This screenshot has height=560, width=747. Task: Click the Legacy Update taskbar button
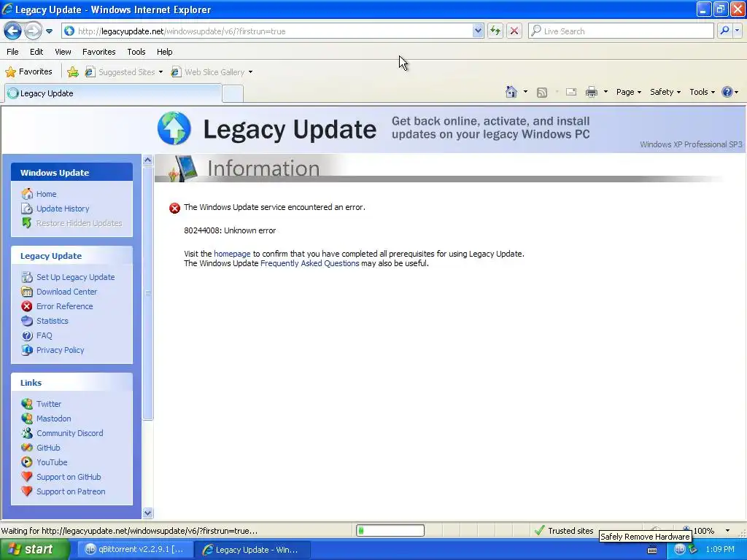[253, 550]
